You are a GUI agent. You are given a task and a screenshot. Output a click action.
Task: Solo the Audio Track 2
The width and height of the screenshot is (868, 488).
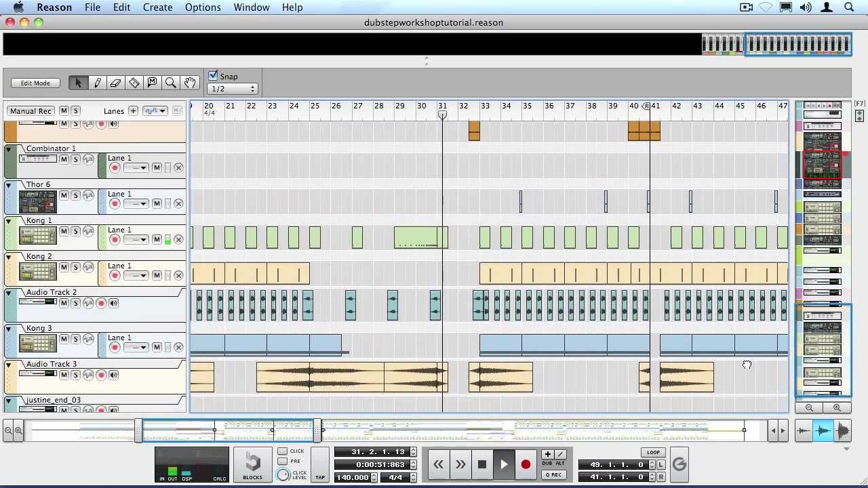[x=75, y=303]
